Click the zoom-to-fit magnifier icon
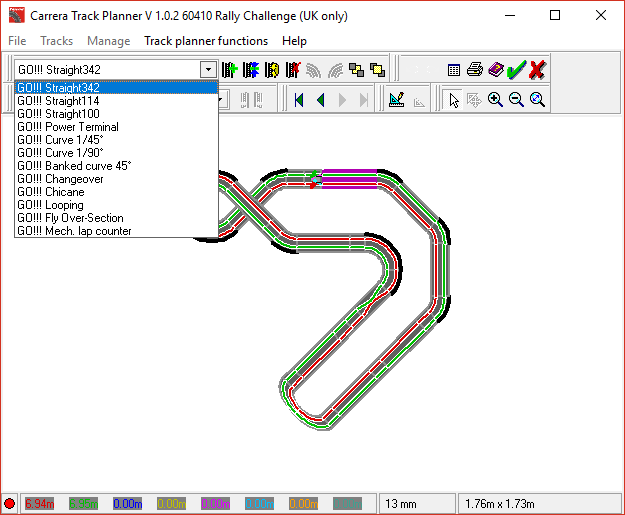This screenshot has width=625, height=515. pos(537,100)
